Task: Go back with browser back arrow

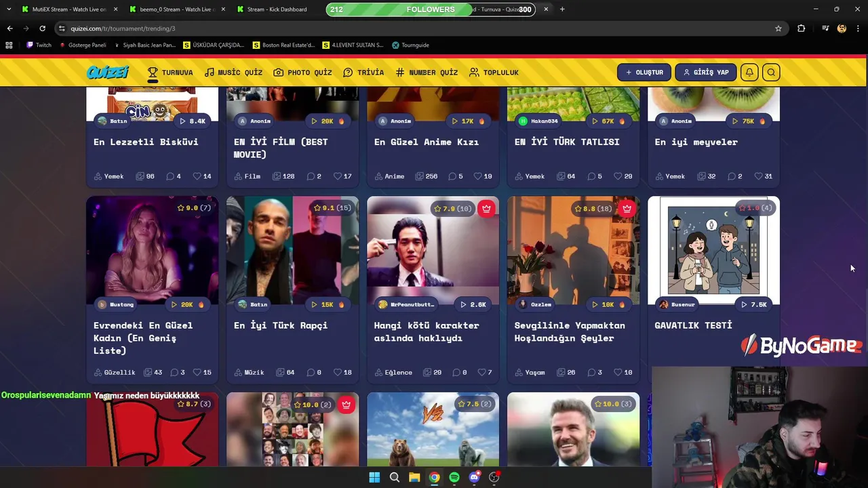Action: tap(9, 28)
